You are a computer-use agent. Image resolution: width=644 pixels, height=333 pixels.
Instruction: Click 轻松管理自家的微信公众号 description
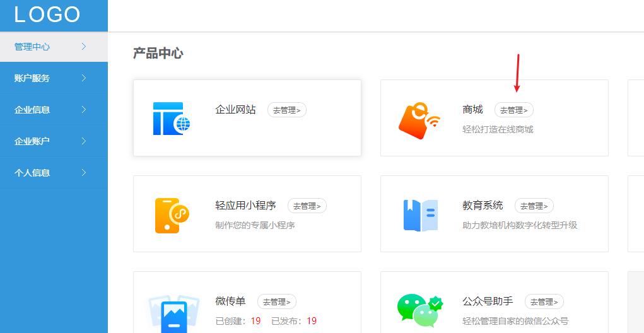(x=515, y=321)
